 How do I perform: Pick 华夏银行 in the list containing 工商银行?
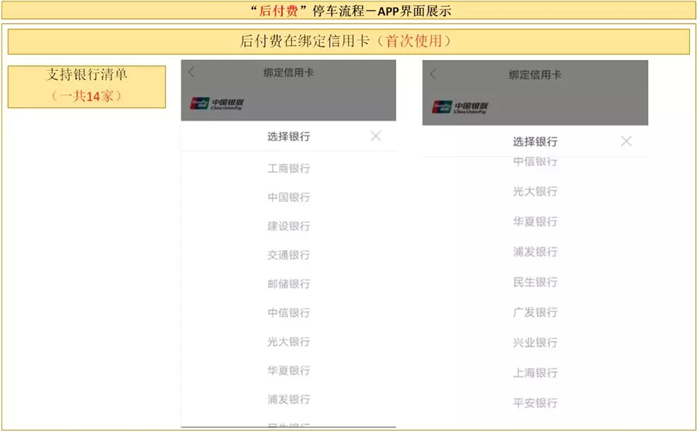[x=288, y=370]
